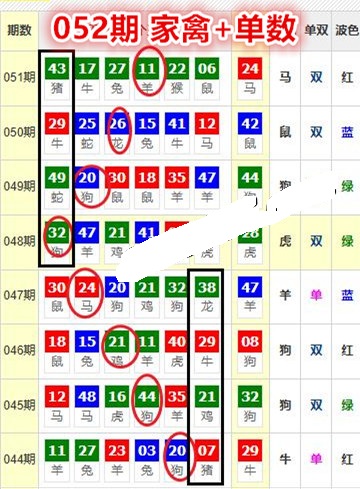The width and height of the screenshot is (360, 489).
Task: Click pink 单 in row 047期
Action: pos(316,295)
